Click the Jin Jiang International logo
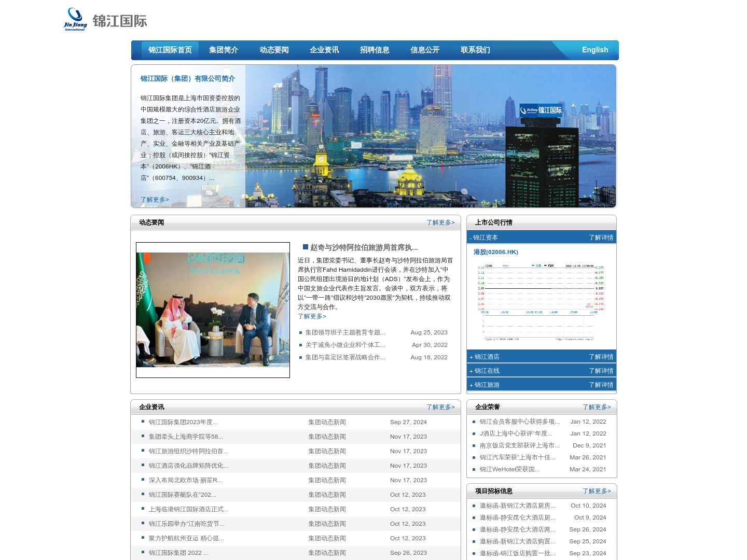 tap(105, 20)
